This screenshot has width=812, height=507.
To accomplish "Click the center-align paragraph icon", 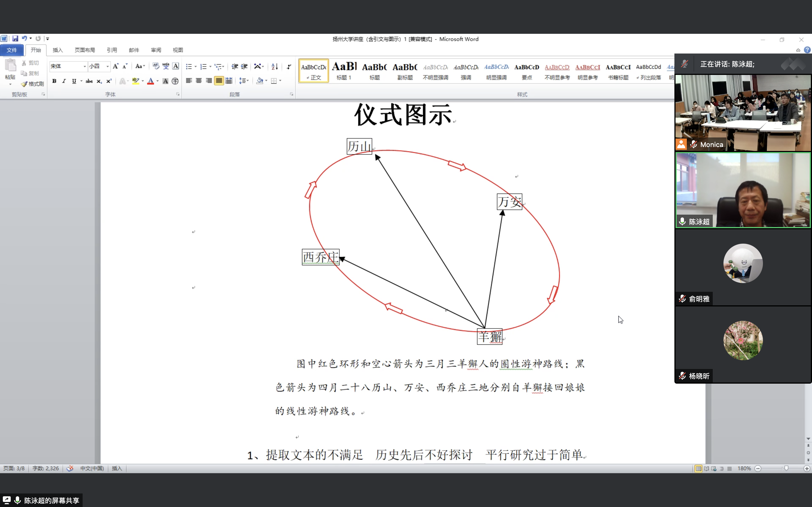I will pyautogui.click(x=199, y=81).
